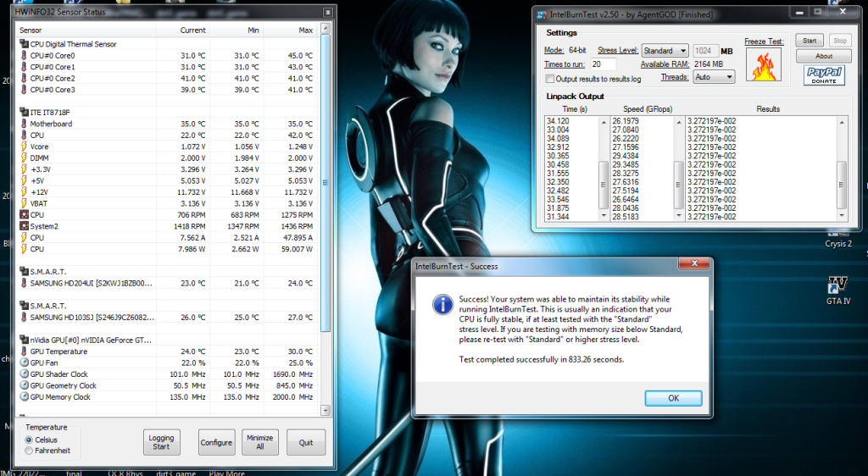The width and height of the screenshot is (868, 476).
Task: Click the +12V lightning icon
Action: point(24,191)
